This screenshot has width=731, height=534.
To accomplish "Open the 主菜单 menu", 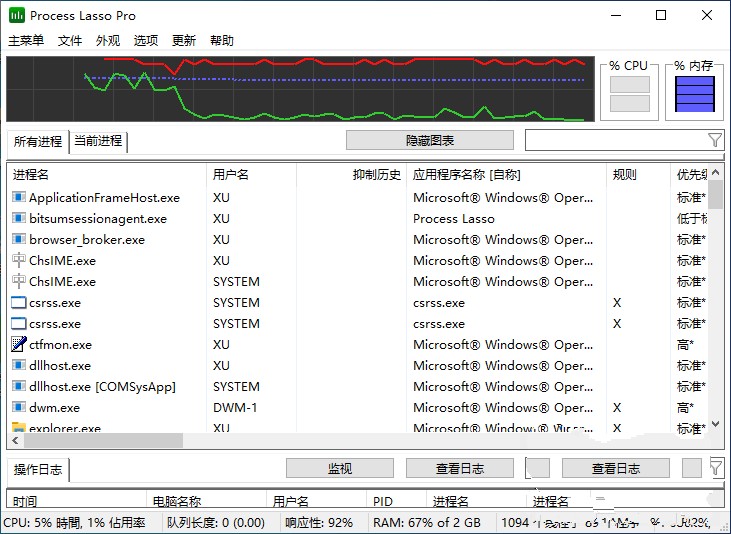I will [x=26, y=41].
